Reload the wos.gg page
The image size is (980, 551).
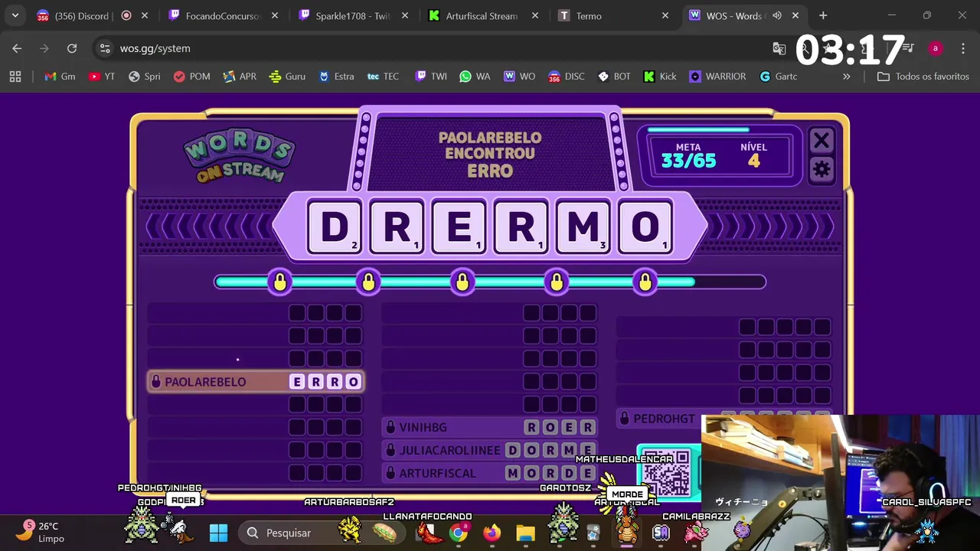point(72,48)
